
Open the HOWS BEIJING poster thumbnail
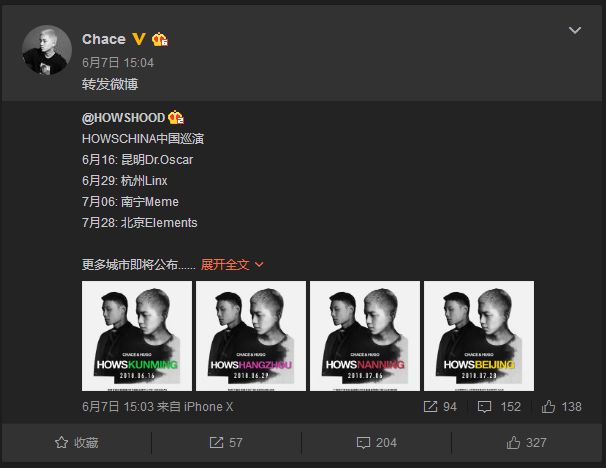pyautogui.click(x=479, y=336)
